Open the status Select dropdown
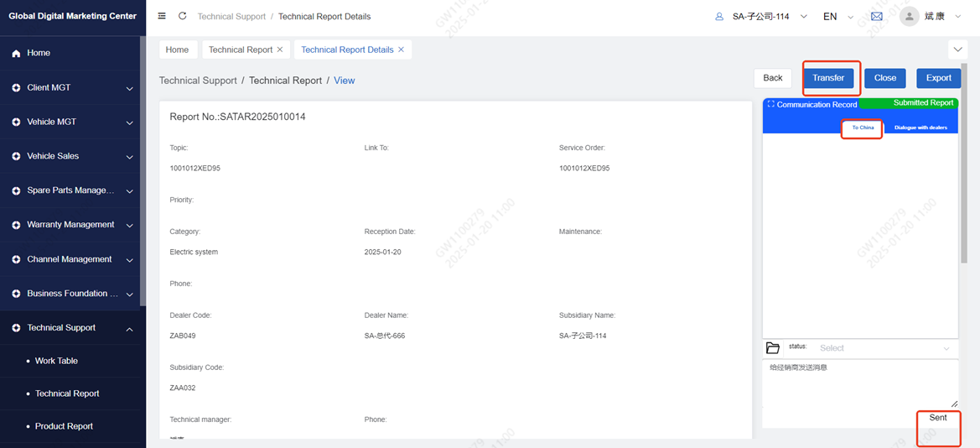980x448 pixels. click(884, 348)
